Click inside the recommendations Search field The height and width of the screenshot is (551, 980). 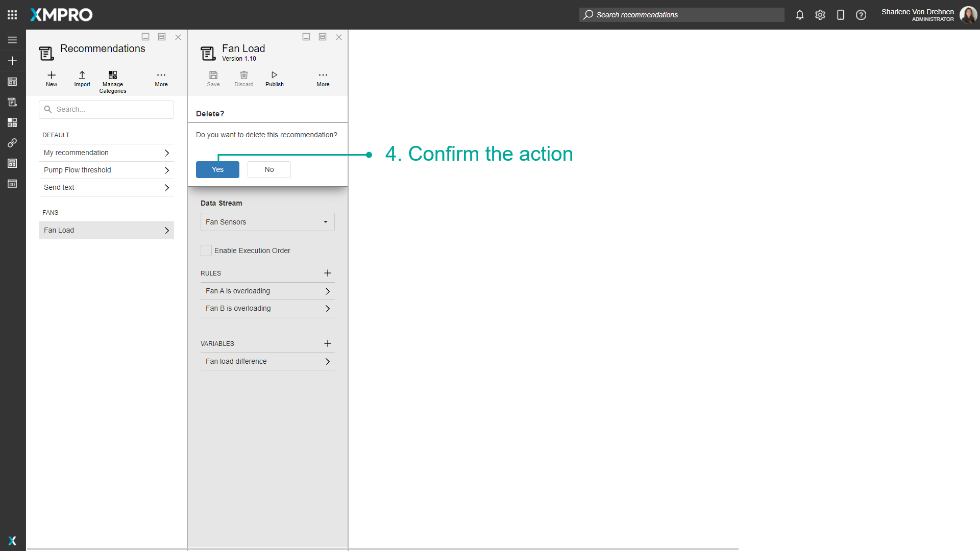[x=106, y=109]
